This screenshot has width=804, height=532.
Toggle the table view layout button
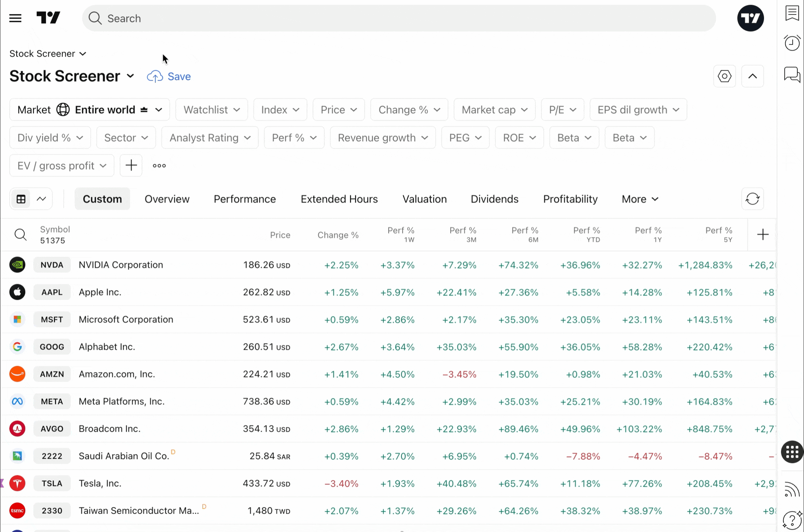click(21, 199)
